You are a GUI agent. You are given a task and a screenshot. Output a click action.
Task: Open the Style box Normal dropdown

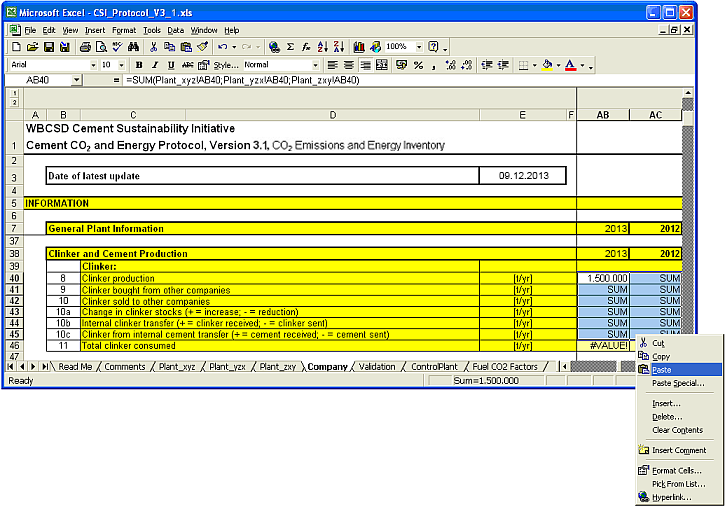coord(315,65)
